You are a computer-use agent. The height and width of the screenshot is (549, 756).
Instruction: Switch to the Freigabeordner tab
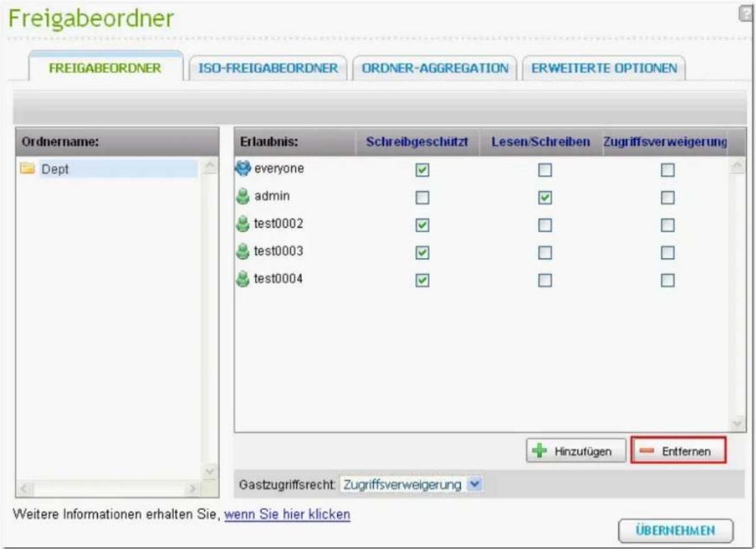pyautogui.click(x=106, y=67)
